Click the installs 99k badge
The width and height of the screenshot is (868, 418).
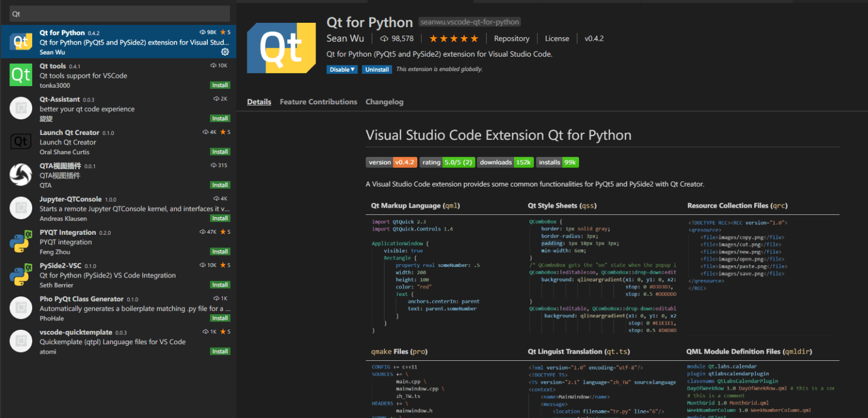(558, 162)
